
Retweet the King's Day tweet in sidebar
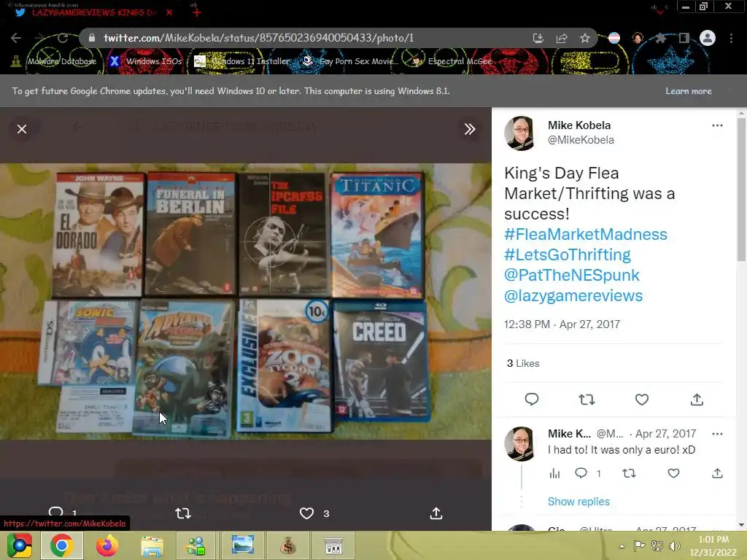click(x=587, y=400)
